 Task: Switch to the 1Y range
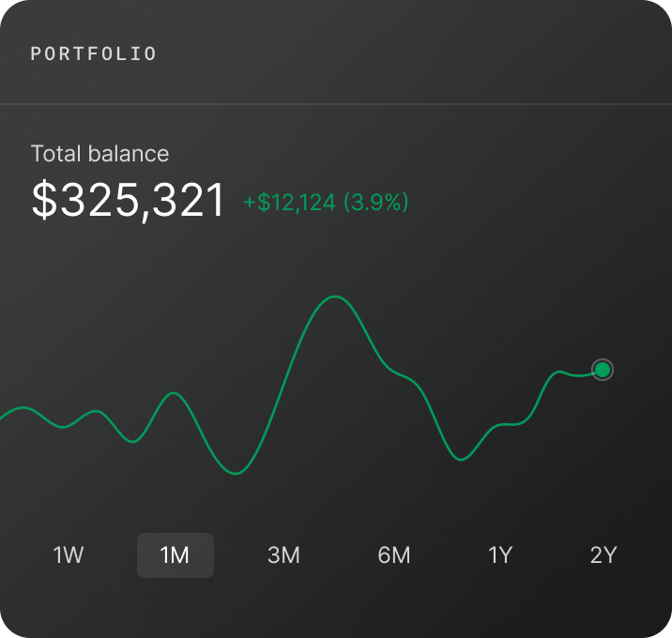(x=500, y=555)
